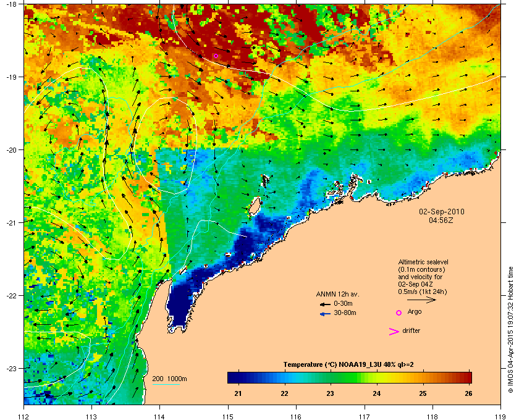Screen dimensions: 519x420
Task: Click the 200 1000m bathymetry label
Action: [169, 379]
